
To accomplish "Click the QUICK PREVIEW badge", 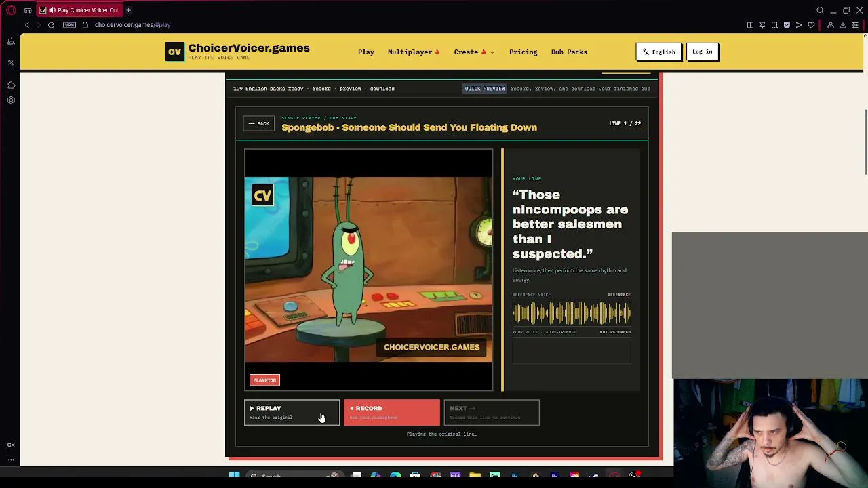I will pyautogui.click(x=484, y=89).
